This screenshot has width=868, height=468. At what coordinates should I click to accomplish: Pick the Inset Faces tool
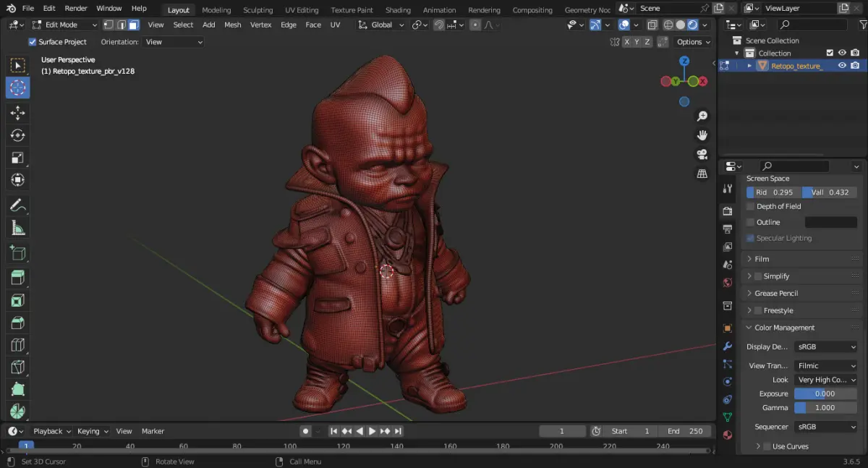tap(17, 300)
